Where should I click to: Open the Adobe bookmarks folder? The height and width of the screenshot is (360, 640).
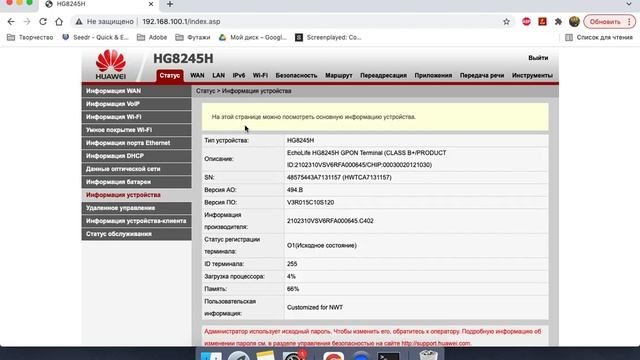tap(152, 37)
